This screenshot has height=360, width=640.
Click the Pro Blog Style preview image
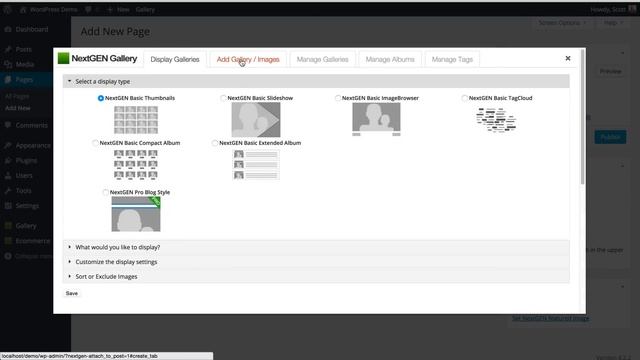tap(136, 214)
